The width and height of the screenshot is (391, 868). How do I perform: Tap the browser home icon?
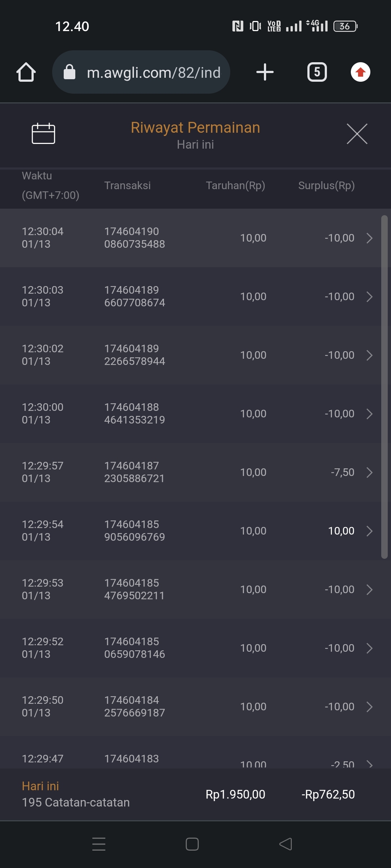(26, 72)
